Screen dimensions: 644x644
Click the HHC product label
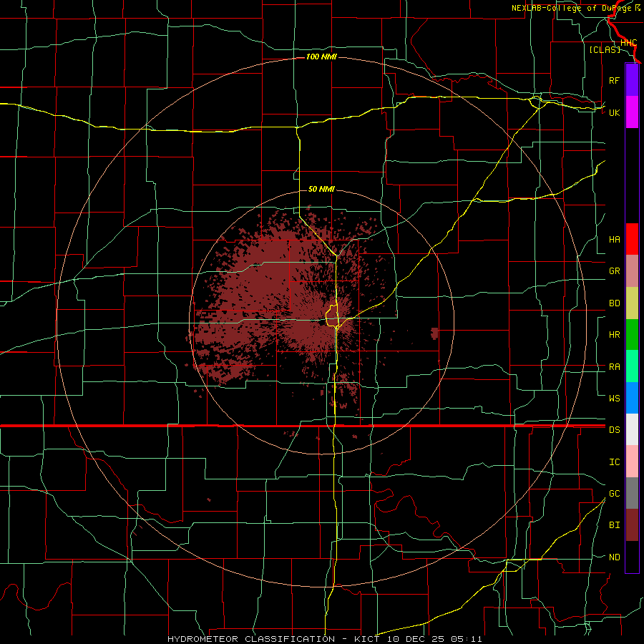pos(628,43)
